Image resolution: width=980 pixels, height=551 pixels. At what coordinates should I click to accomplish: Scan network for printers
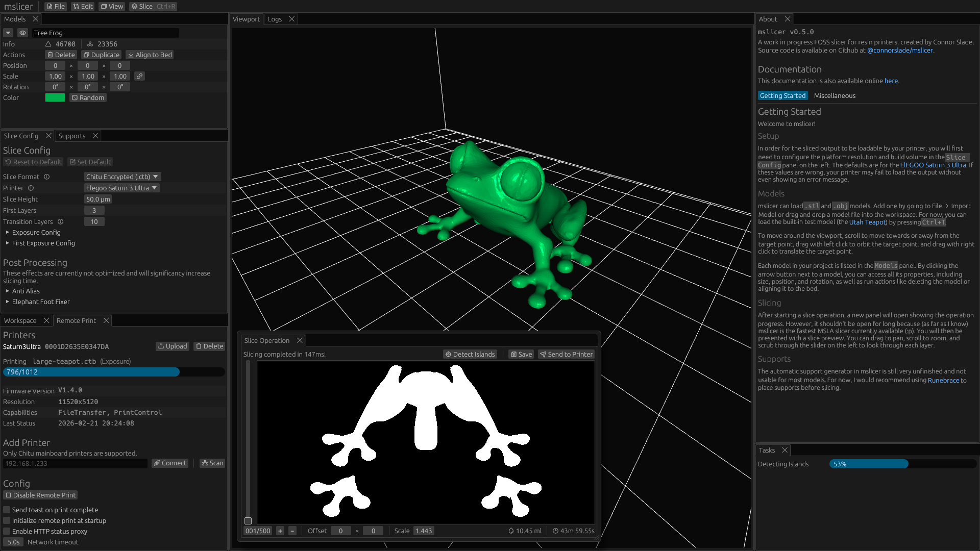coord(212,463)
